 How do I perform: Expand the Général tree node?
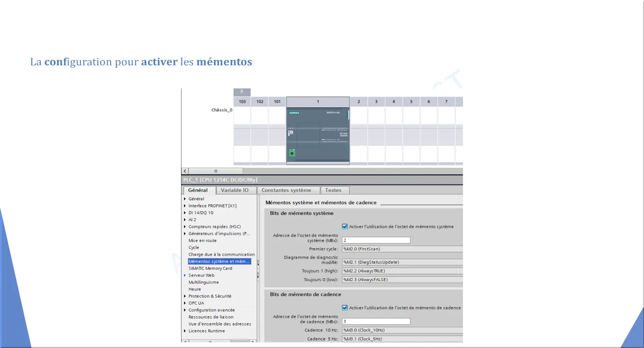pyautogui.click(x=185, y=199)
